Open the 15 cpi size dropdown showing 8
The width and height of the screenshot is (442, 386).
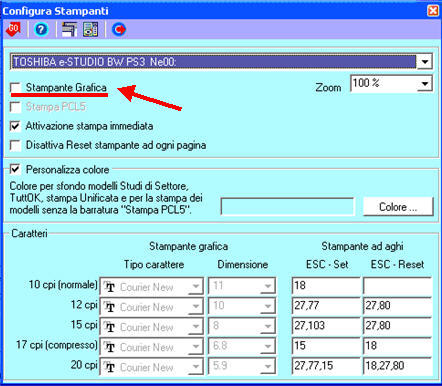268,326
